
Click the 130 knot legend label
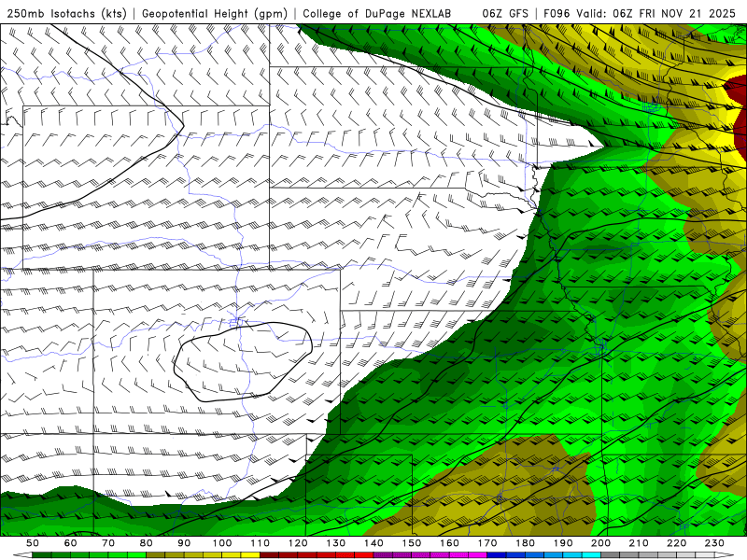click(x=336, y=543)
